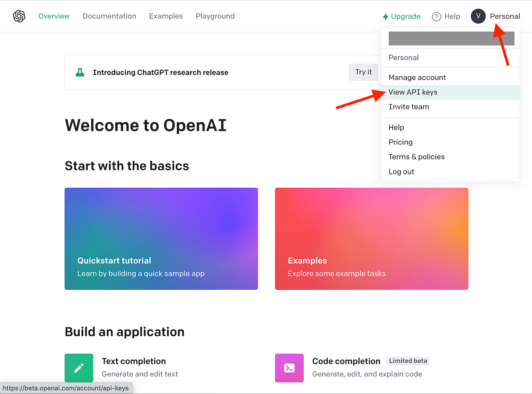Select "Log out" from the account menu

pyautogui.click(x=401, y=171)
